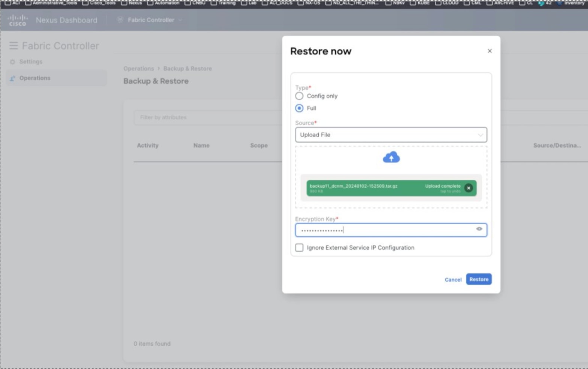
Task: Select Operations in the sidebar
Action: 56,78
